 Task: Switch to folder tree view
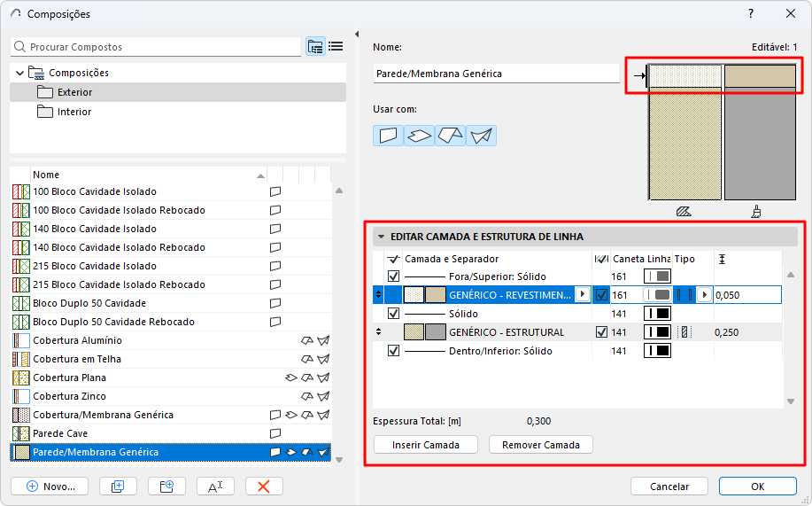pos(315,47)
